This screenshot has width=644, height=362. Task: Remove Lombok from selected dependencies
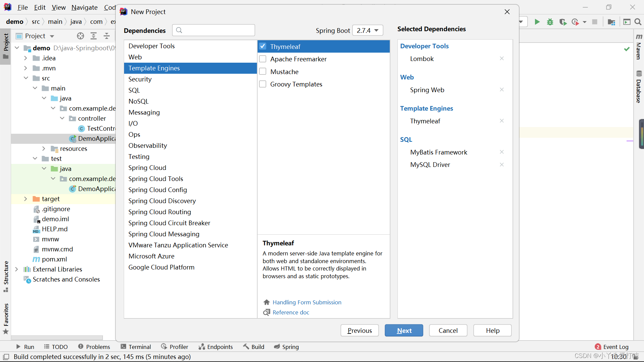pyautogui.click(x=502, y=58)
